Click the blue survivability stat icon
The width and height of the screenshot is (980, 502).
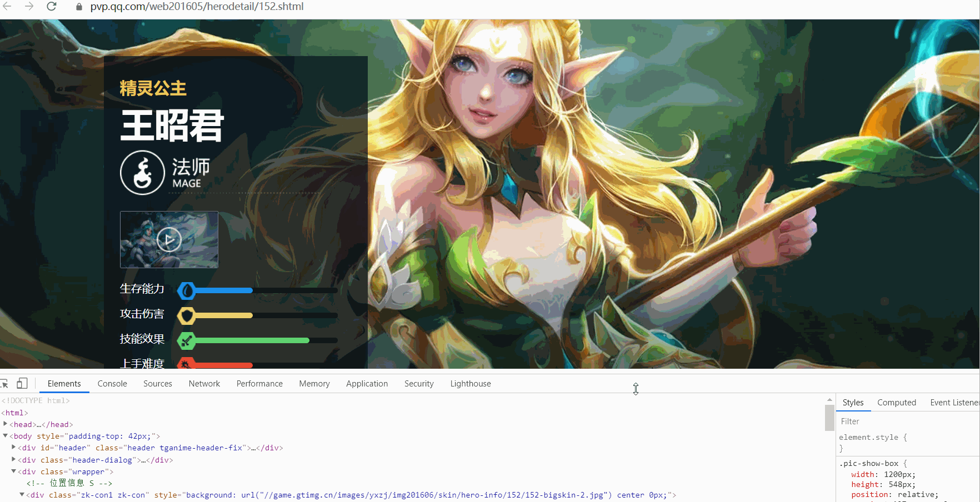[187, 290]
